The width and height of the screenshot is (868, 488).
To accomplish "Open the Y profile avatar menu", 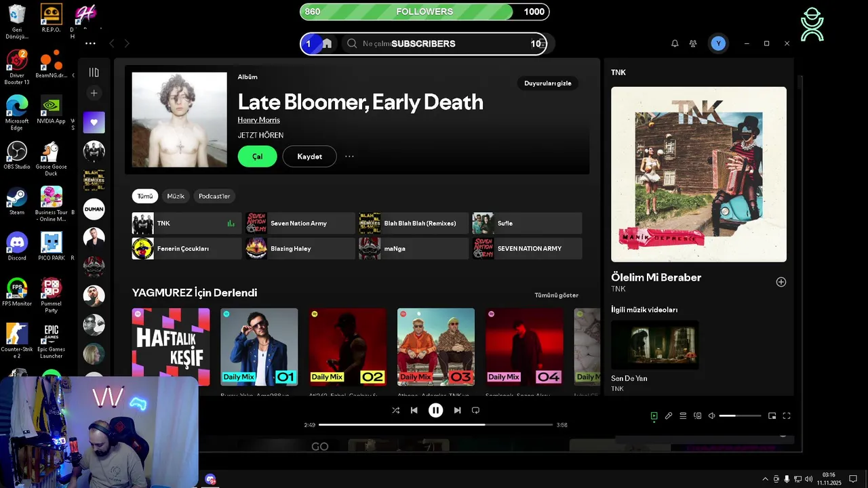I will coord(718,43).
